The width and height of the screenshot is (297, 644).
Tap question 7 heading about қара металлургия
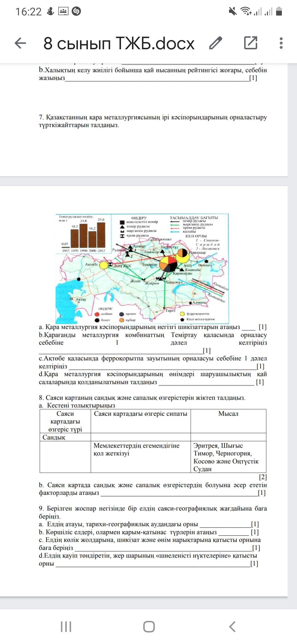(153, 121)
